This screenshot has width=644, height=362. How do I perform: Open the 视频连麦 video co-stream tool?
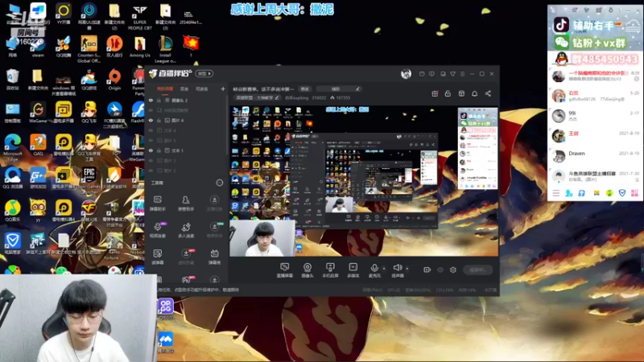click(x=157, y=230)
